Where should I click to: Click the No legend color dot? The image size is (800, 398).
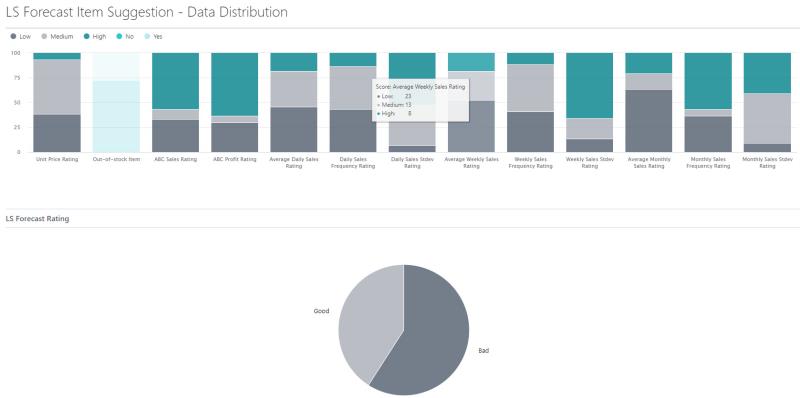click(x=119, y=37)
